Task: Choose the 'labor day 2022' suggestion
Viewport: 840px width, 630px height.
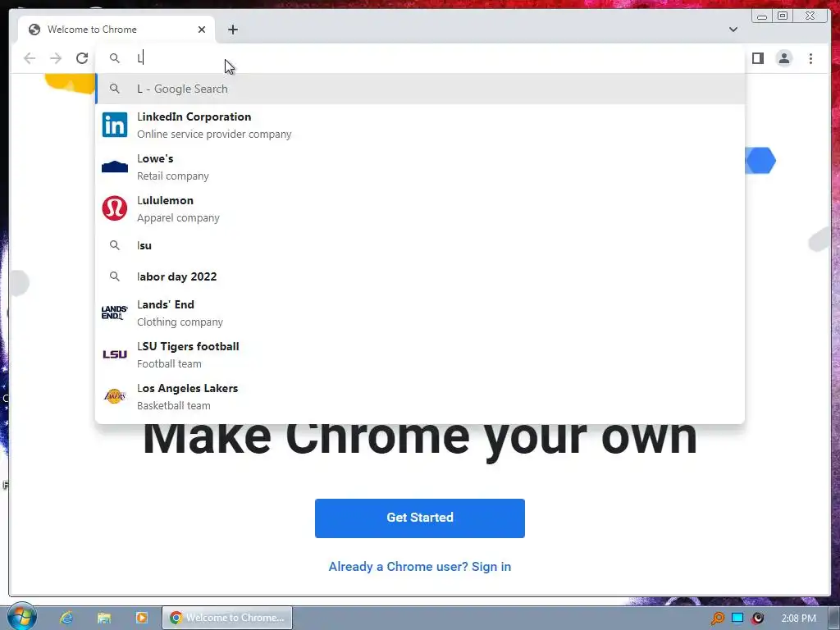Action: click(x=420, y=276)
